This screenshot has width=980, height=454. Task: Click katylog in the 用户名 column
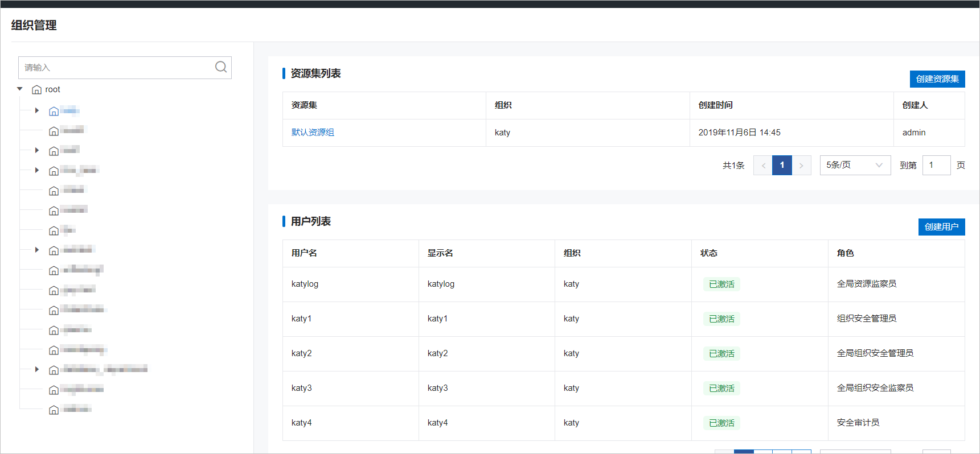click(x=305, y=284)
